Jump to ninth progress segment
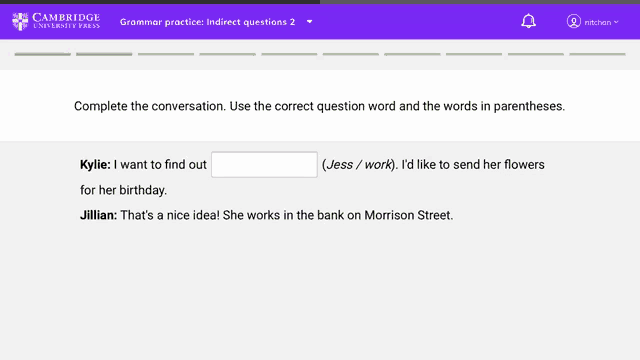This screenshot has height=360, width=640. tap(536, 54)
